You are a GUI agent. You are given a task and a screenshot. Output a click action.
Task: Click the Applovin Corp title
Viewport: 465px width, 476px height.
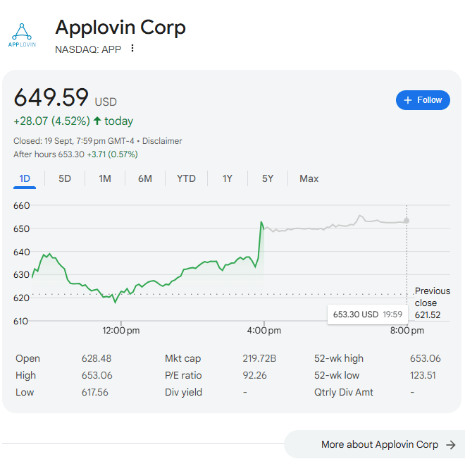(x=120, y=28)
